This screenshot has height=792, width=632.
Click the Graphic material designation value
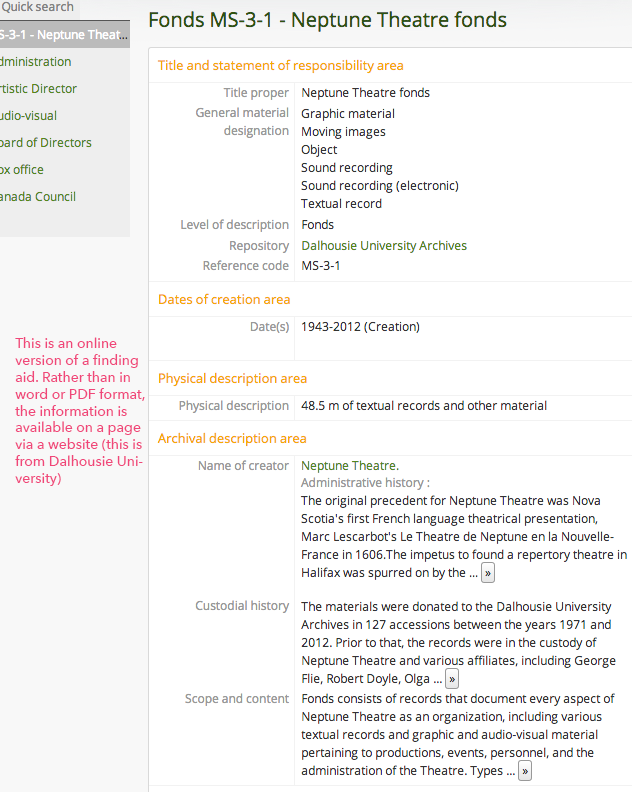pyautogui.click(x=348, y=114)
